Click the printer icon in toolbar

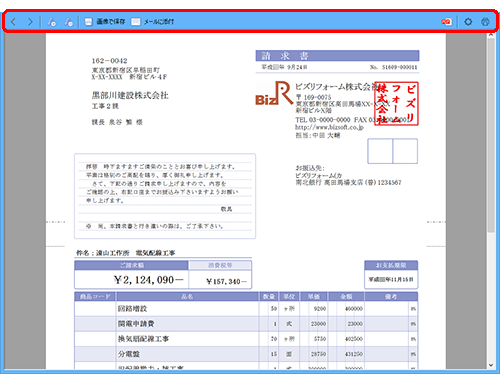point(485,22)
